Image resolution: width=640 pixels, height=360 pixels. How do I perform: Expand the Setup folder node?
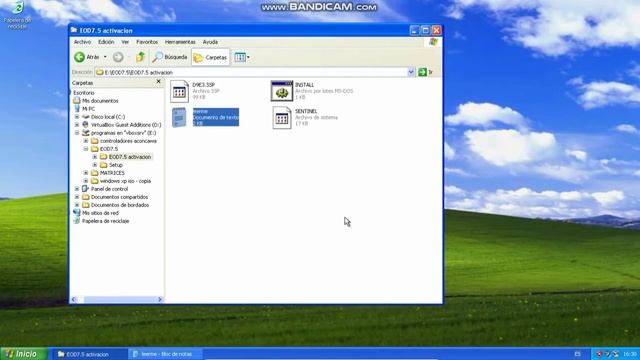tap(95, 165)
